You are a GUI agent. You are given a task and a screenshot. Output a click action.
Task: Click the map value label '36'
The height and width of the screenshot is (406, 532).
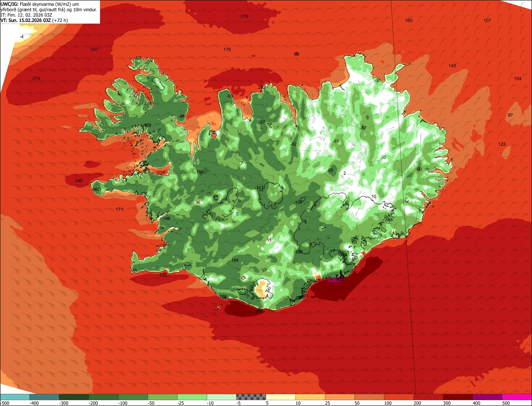click(198, 202)
